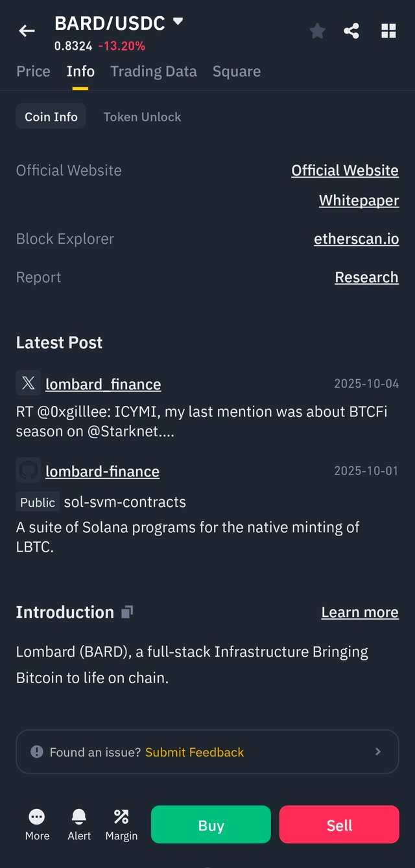Viewport: 415px width, 868px height.
Task: Add BARD/USDC to favorites with star
Action: coord(317,30)
